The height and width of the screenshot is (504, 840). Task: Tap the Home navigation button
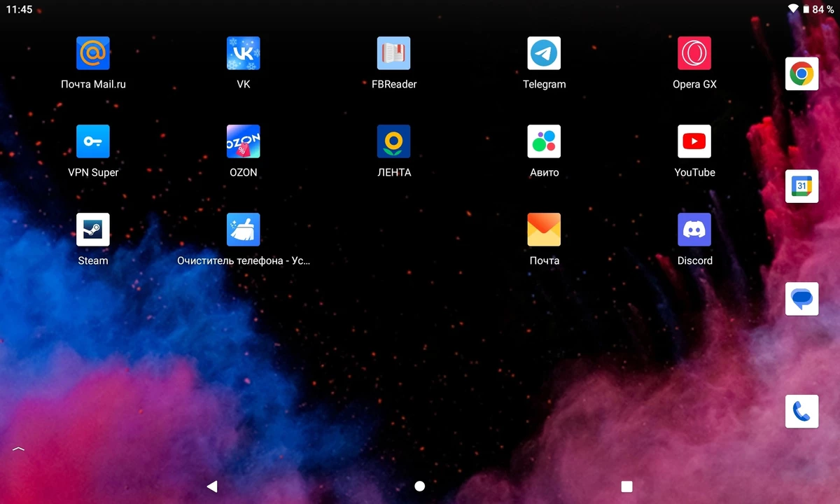(420, 486)
